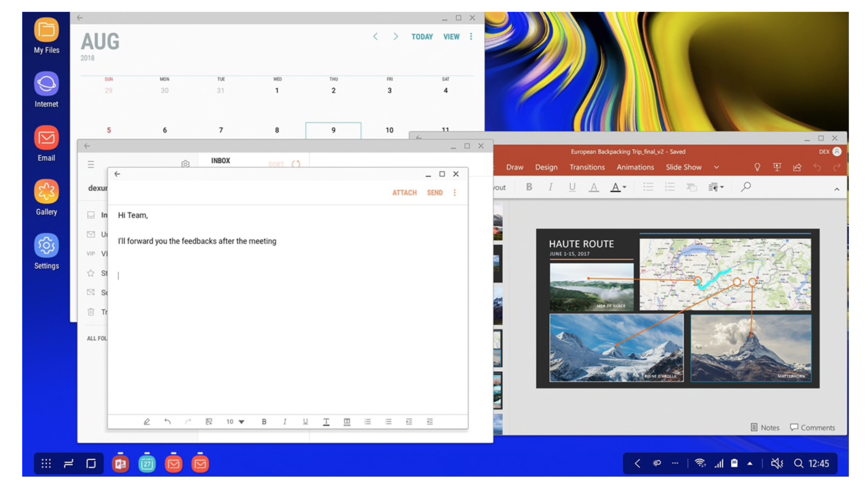This screenshot has height=487, width=868.
Task: Open the Slide Show tab
Action: [x=684, y=167]
